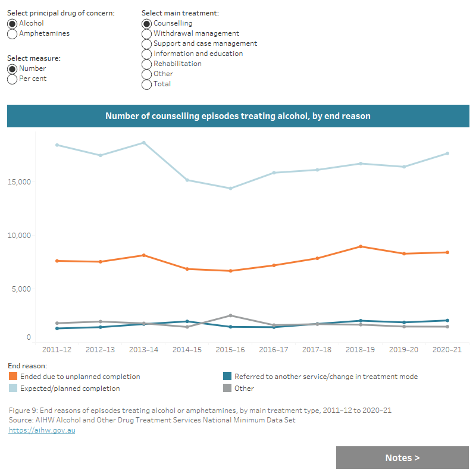Keep Alcohol selected as principal drug
The width and height of the screenshot is (476, 476).
(x=11, y=23)
